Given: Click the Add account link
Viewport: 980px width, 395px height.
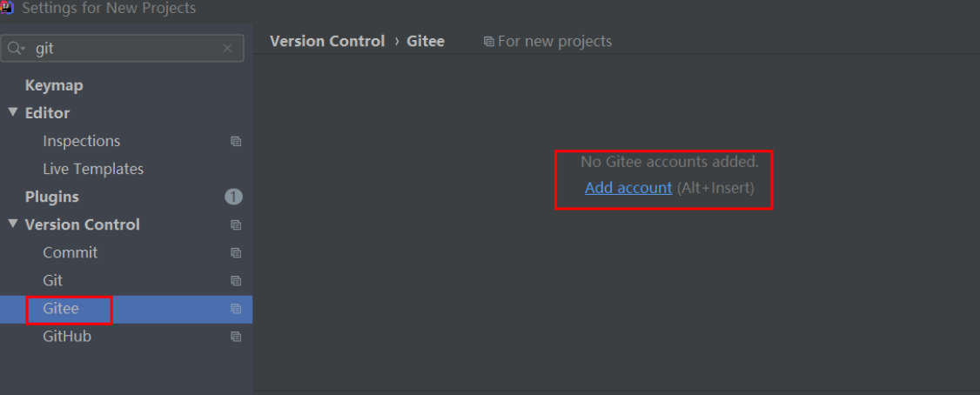Looking at the screenshot, I should tap(628, 188).
